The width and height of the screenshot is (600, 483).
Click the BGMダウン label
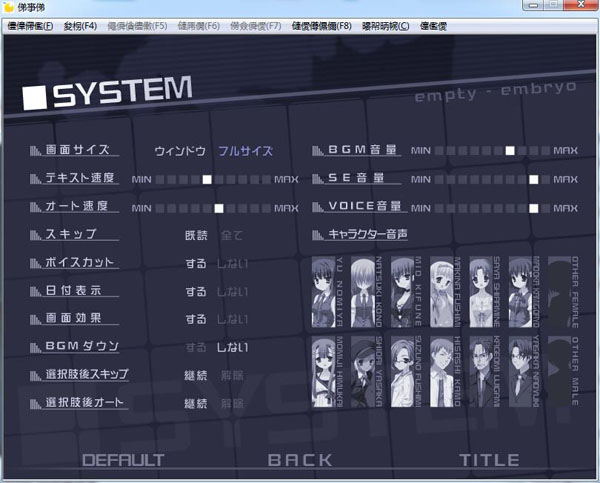pos(82,346)
